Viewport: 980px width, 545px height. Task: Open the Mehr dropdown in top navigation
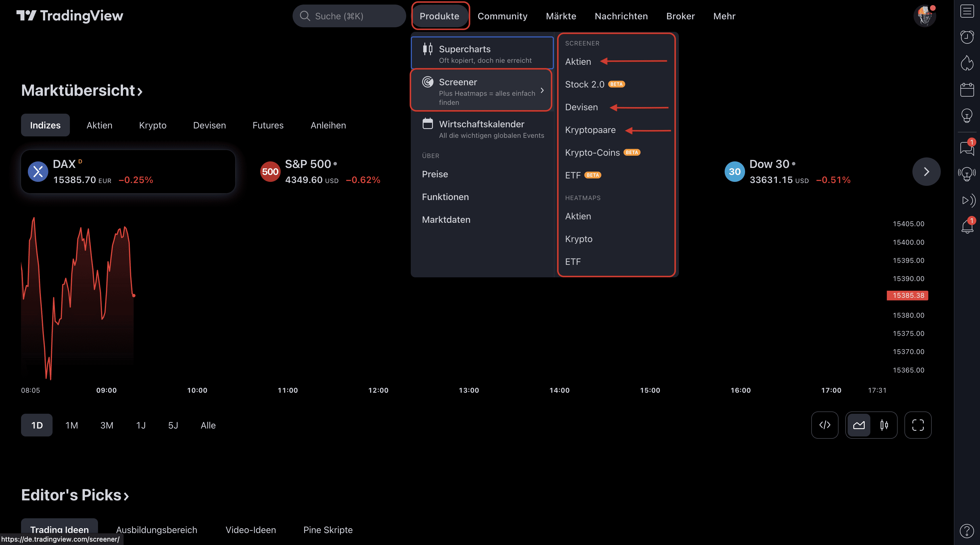pyautogui.click(x=724, y=16)
